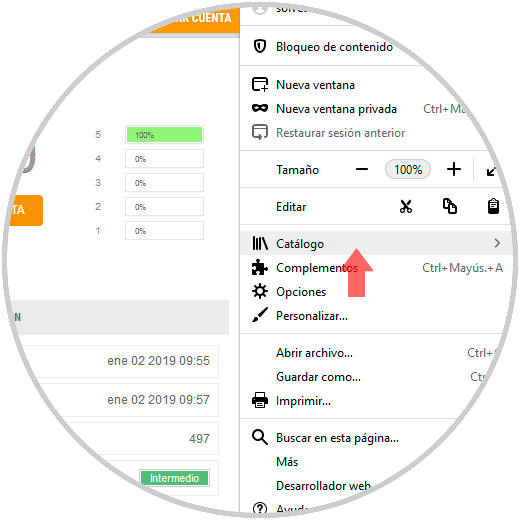The image size is (520, 520).
Task: Reset zoom with the 100% button
Action: 408,169
